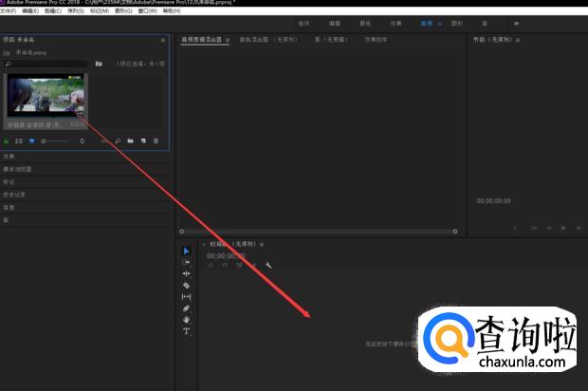Select the Track Select Forward tool
Screen dimensions: 588x391
tap(187, 262)
